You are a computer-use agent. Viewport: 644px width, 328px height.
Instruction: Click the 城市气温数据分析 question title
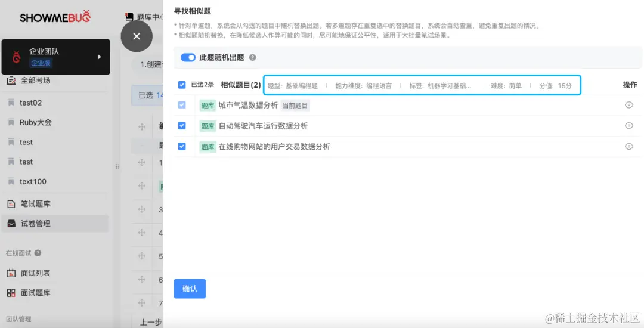click(x=248, y=106)
